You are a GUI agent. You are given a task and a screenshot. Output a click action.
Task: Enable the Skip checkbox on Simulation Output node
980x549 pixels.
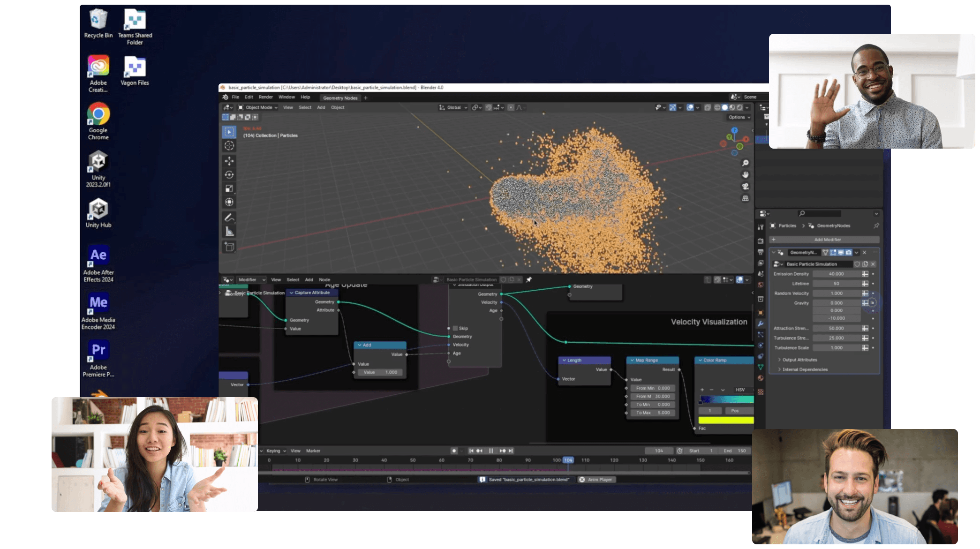point(455,328)
